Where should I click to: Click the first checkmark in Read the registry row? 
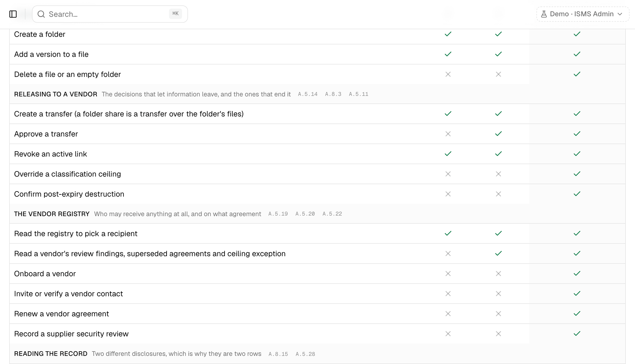[x=448, y=233]
